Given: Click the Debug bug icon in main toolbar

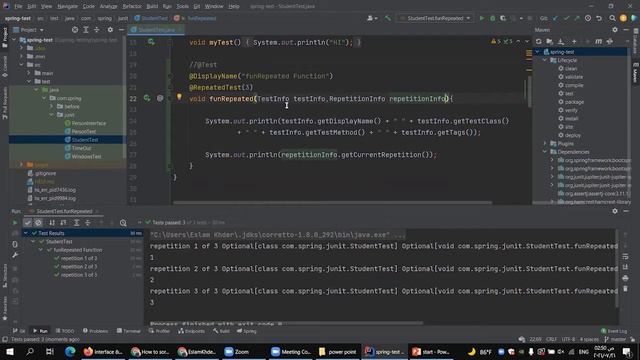Looking at the screenshot, I should [492, 18].
